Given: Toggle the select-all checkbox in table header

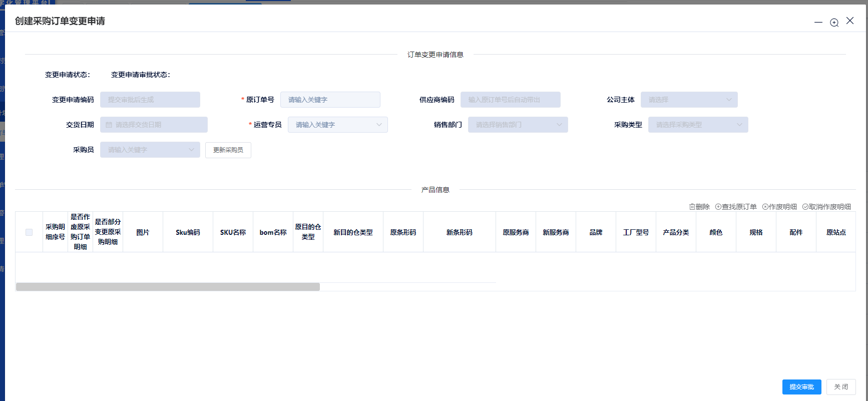Looking at the screenshot, I should (x=29, y=232).
